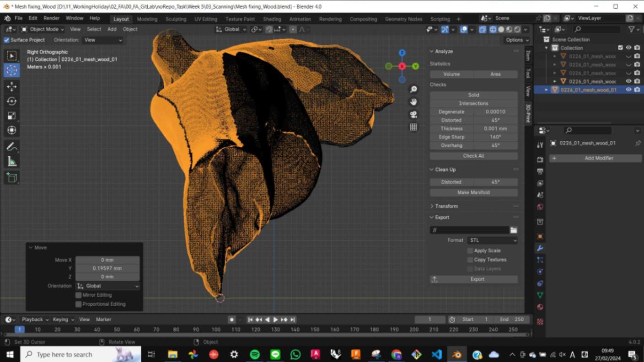
Task: Hide the selected 0226_01_mesh_wood_01 object eye
Action: click(x=629, y=90)
